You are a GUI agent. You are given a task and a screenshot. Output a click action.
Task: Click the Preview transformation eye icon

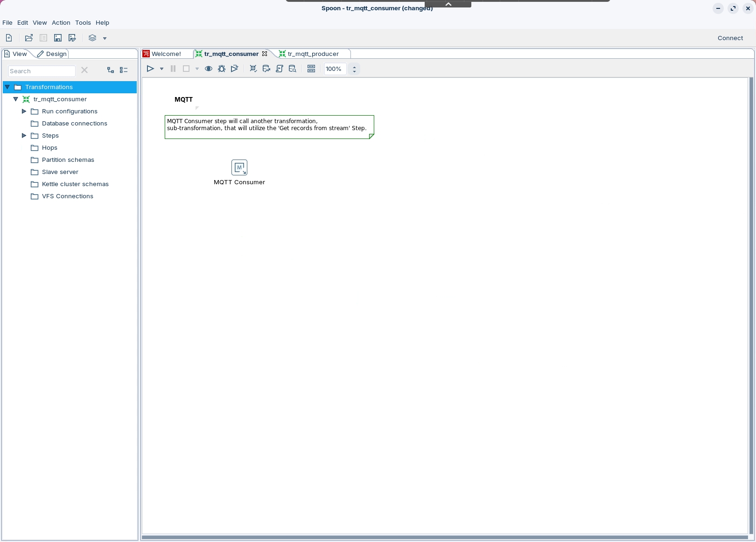pos(209,69)
